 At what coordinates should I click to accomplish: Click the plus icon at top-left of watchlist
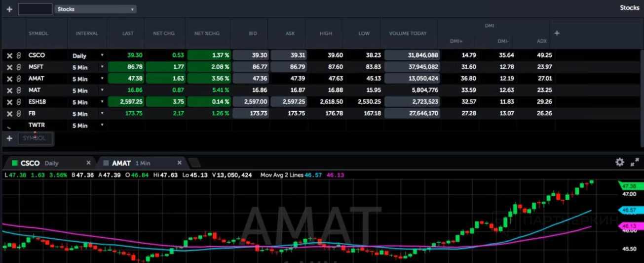(x=9, y=9)
